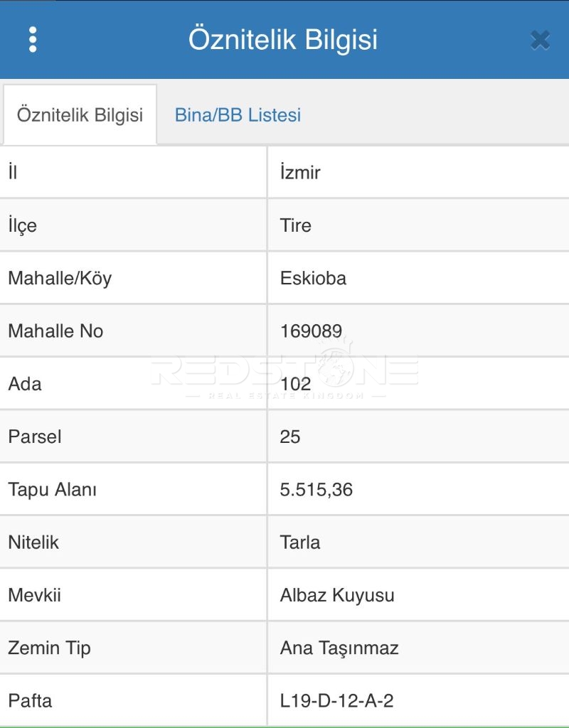Switch to the Bina/BB Listesi tab

point(238,114)
